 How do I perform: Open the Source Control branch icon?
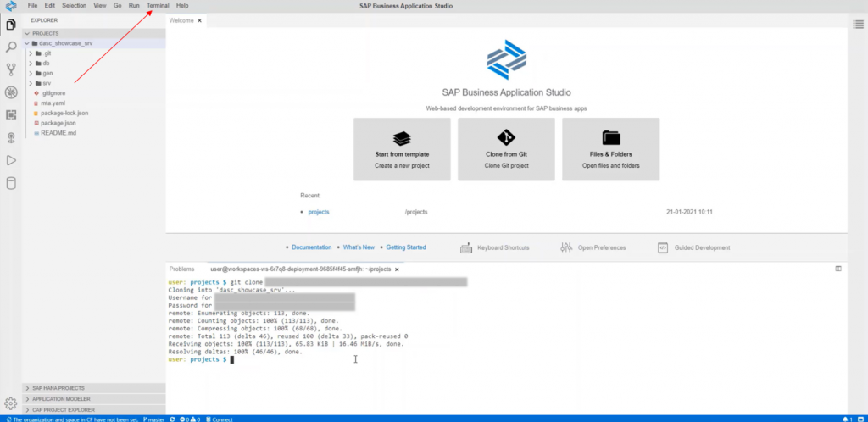coord(10,69)
